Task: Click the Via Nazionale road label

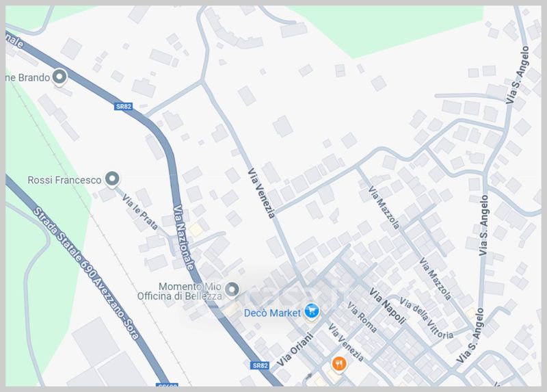Action: click(184, 237)
